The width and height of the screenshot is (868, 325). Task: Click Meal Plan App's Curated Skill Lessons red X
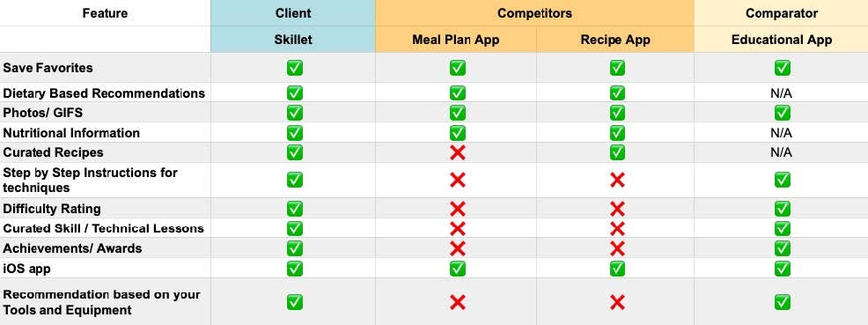tap(457, 228)
